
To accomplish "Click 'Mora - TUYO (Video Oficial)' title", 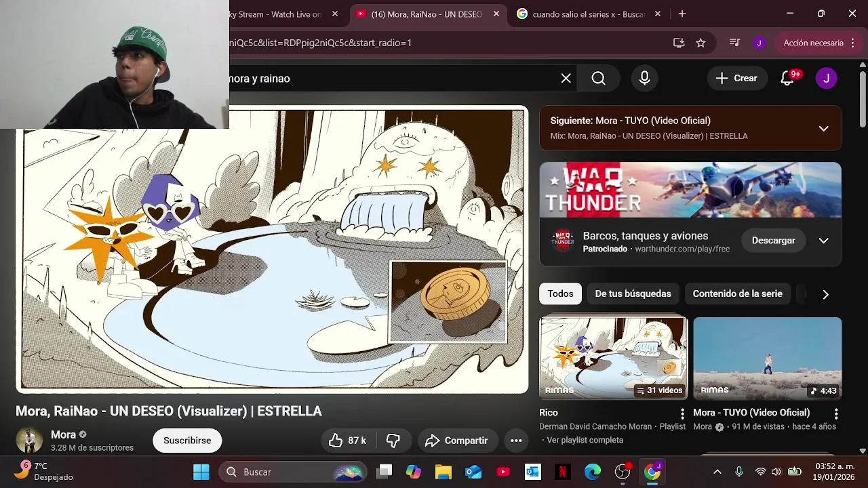I will click(x=751, y=413).
